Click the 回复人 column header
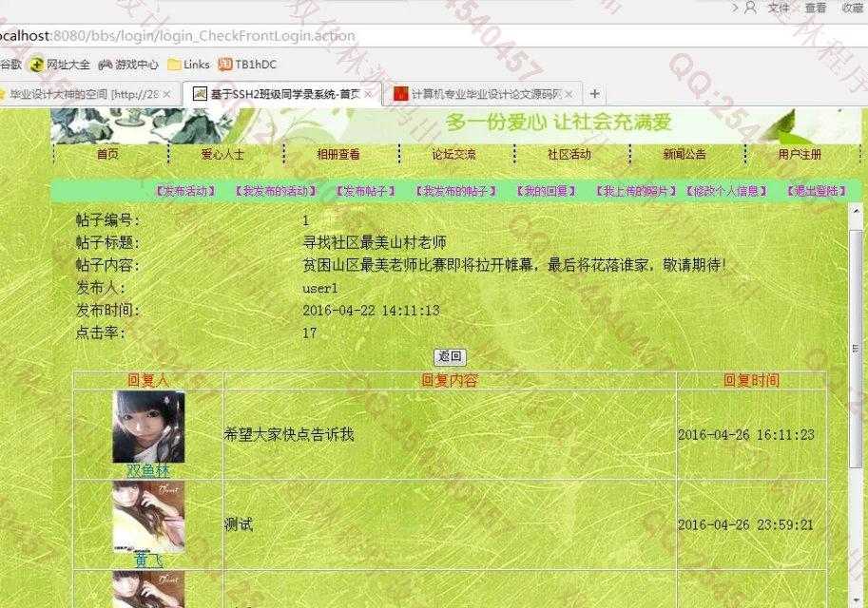 [147, 381]
